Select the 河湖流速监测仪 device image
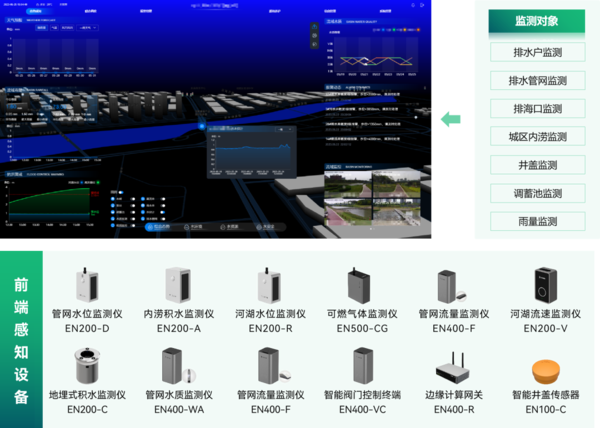 click(546, 285)
